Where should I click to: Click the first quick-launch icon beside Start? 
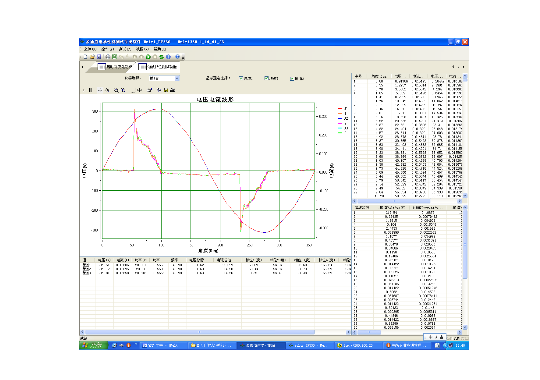(x=114, y=345)
